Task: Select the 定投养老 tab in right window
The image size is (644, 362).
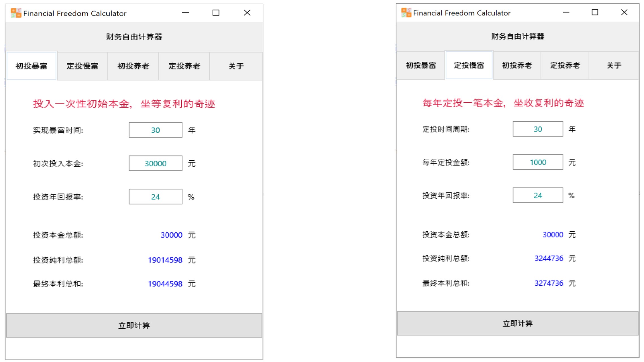Action: tap(565, 65)
